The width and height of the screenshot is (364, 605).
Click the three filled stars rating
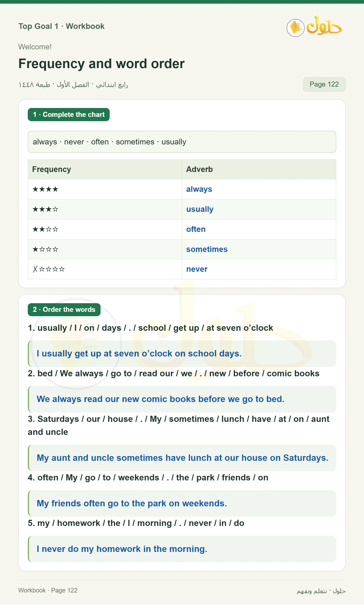click(x=45, y=209)
